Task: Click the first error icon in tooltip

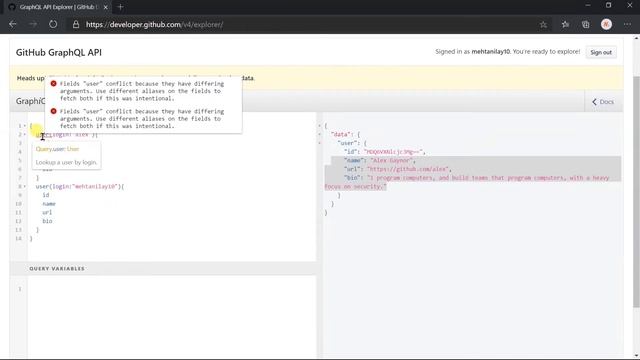Action: coord(53,83)
